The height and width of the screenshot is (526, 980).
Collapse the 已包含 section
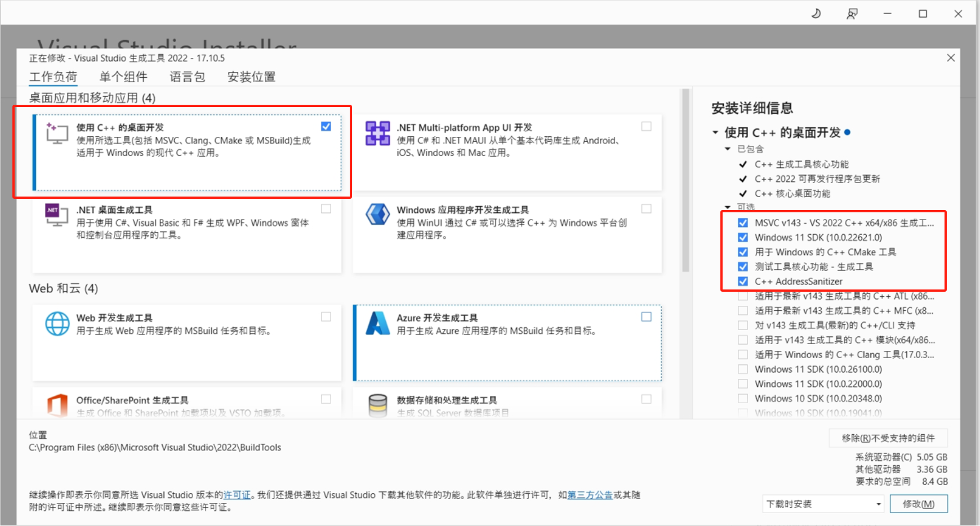tap(728, 149)
